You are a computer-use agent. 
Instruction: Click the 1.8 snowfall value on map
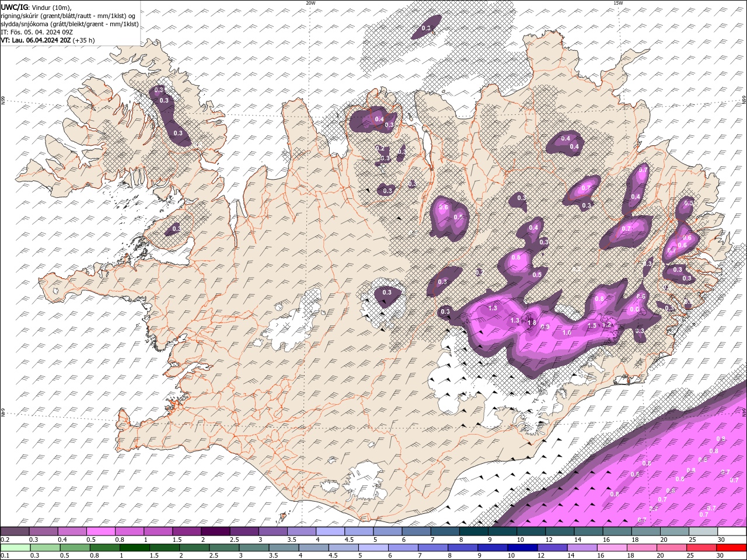(x=532, y=323)
